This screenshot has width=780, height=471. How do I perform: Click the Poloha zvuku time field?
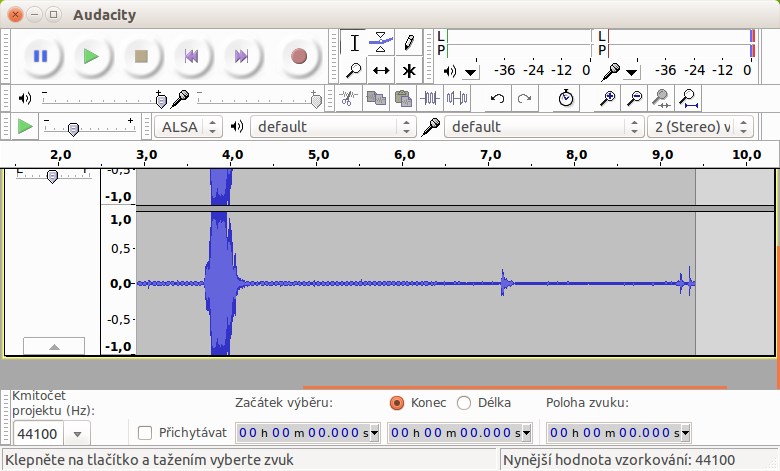[614, 433]
